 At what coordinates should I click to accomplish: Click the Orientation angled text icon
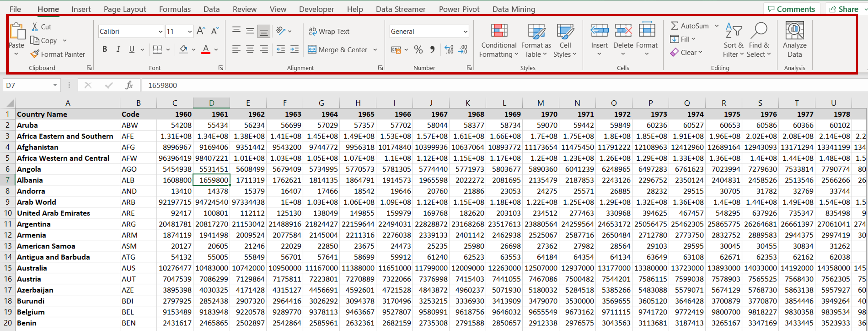[280, 31]
